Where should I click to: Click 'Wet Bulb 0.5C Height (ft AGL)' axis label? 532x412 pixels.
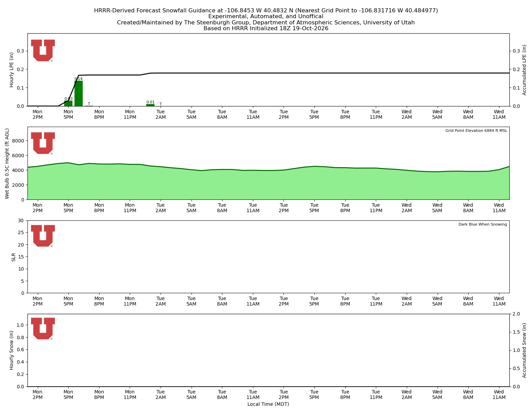pos(7,163)
